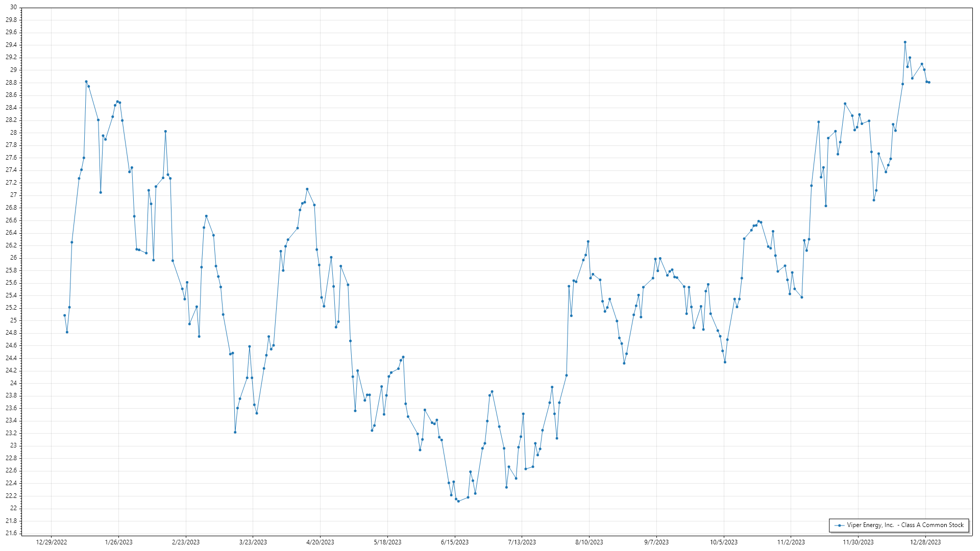This screenshot has height=551, width=980.
Task: Click the y-axis label 30 at top
Action: tap(13, 7)
